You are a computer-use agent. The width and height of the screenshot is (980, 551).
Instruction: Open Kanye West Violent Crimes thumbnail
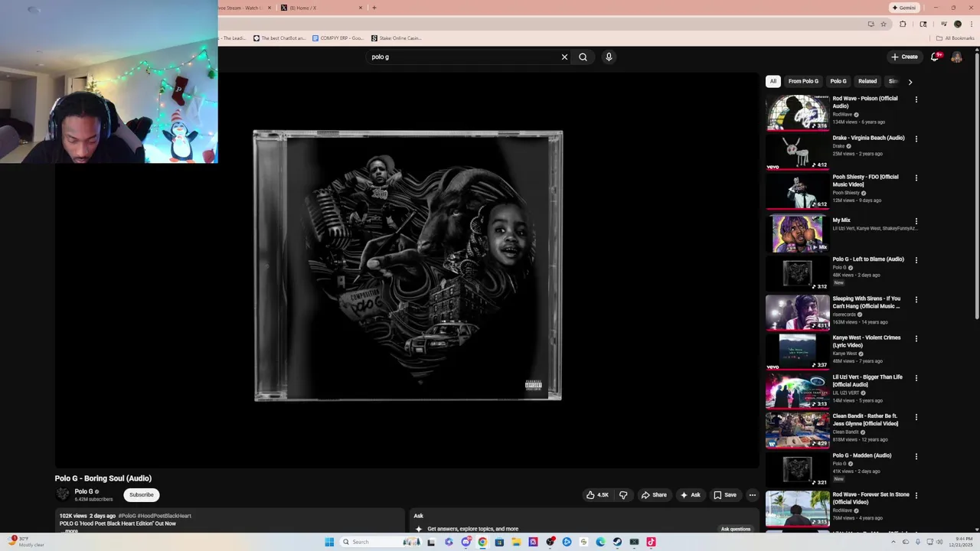(797, 352)
